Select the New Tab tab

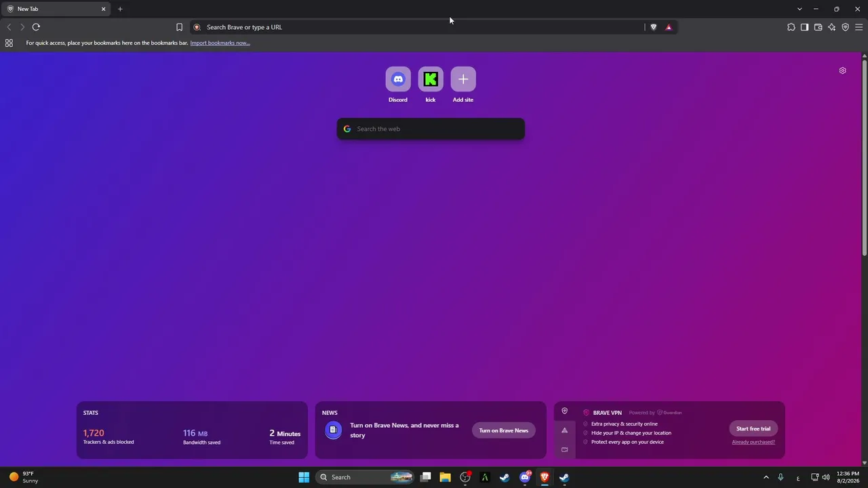56,9
